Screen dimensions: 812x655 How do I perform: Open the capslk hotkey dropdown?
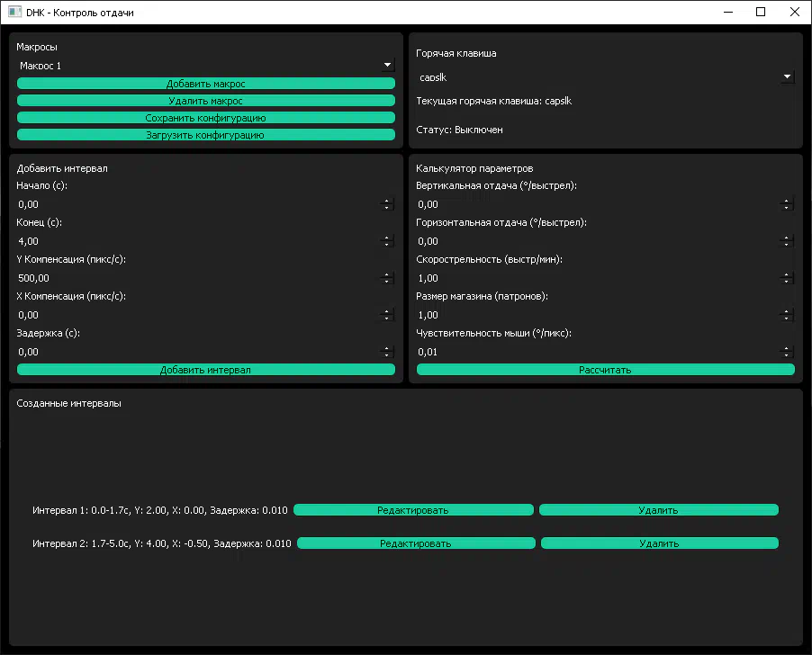coord(605,77)
